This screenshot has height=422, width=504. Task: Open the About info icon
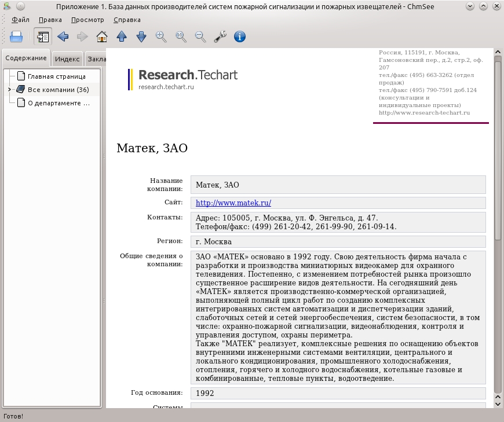240,36
